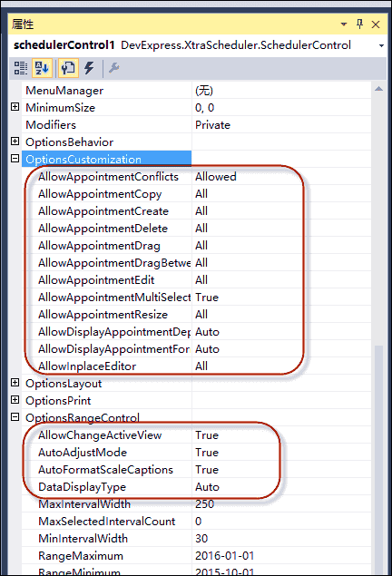Image resolution: width=392 pixels, height=576 pixels.
Task: Select the Alphabetical sort icon
Action: pyautogui.click(x=42, y=68)
